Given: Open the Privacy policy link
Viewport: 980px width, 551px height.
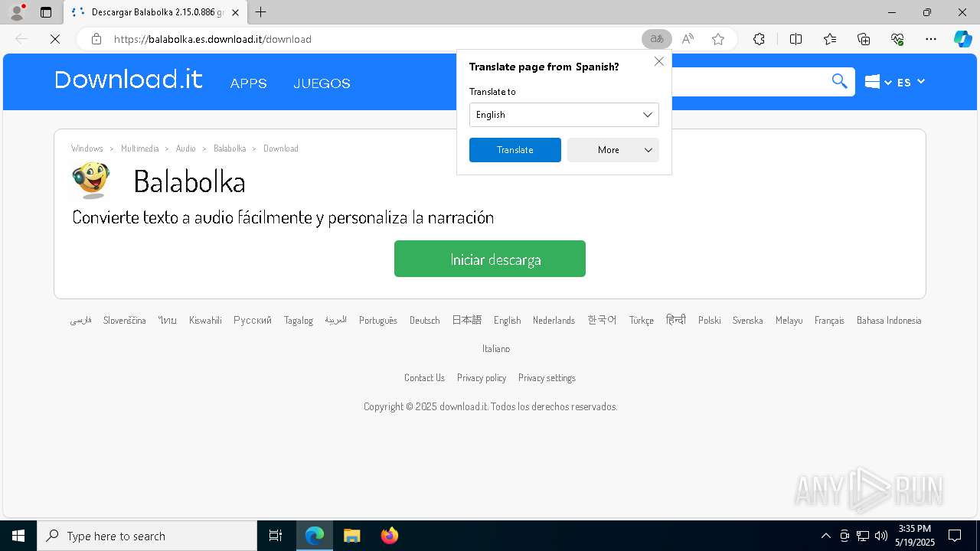Looking at the screenshot, I should click(482, 377).
